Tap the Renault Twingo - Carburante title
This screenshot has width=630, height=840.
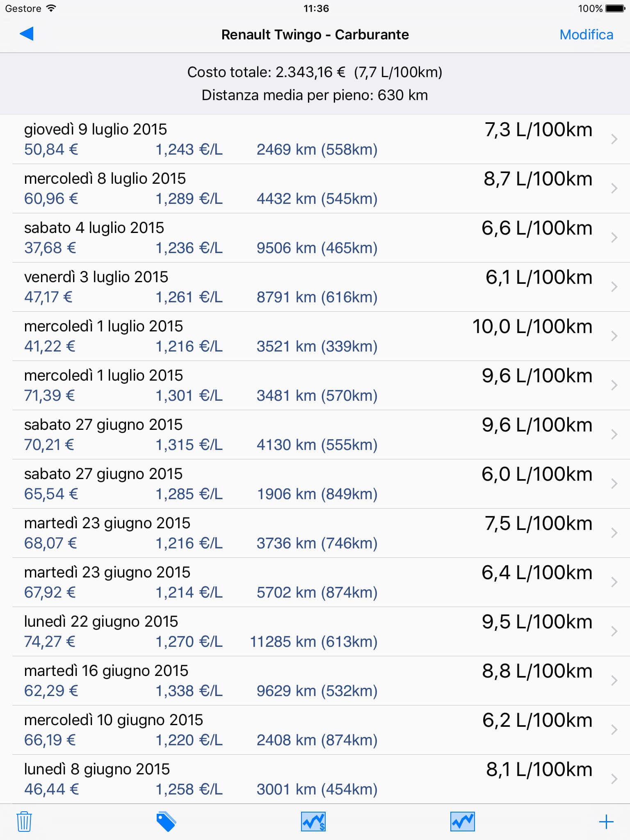click(x=315, y=35)
